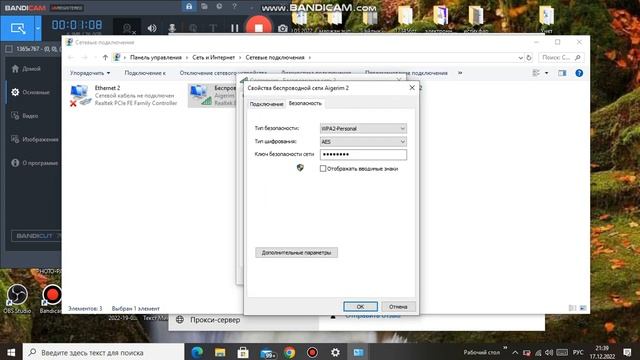
Task: Switch the РУС input language indicator
Action: [578, 353]
